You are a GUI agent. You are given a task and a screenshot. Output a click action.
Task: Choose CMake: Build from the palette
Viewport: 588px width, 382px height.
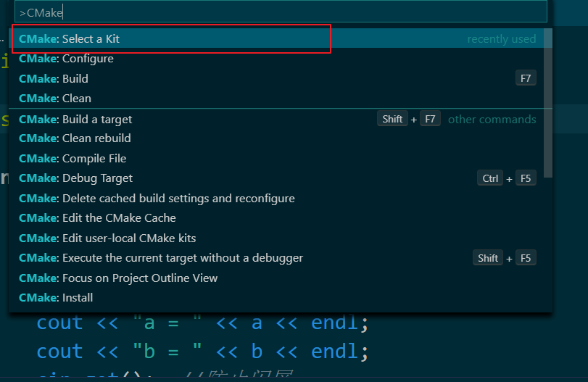click(x=281, y=78)
